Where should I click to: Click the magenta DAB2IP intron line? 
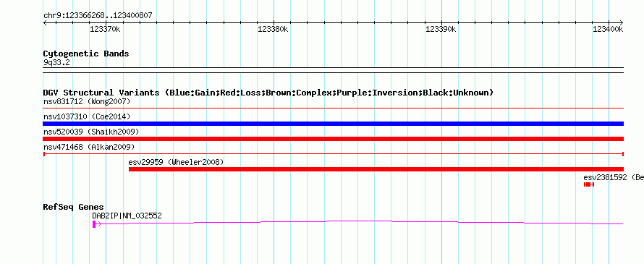click(360, 222)
